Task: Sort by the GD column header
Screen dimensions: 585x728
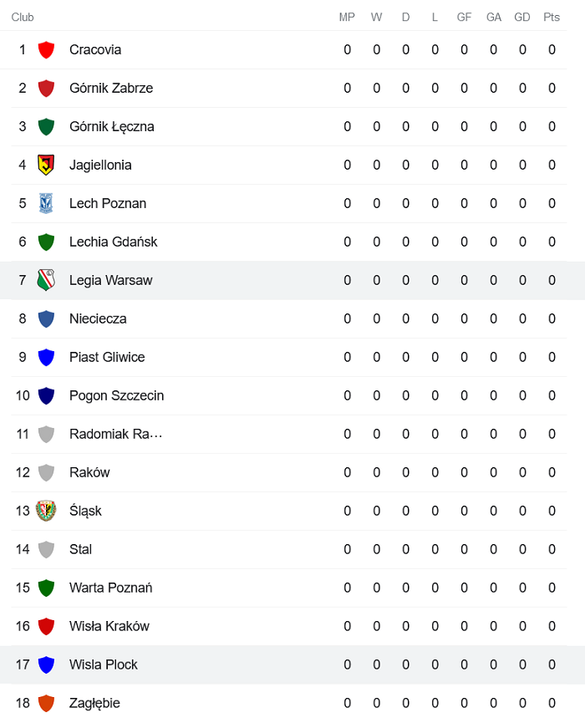Action: pyautogui.click(x=522, y=17)
